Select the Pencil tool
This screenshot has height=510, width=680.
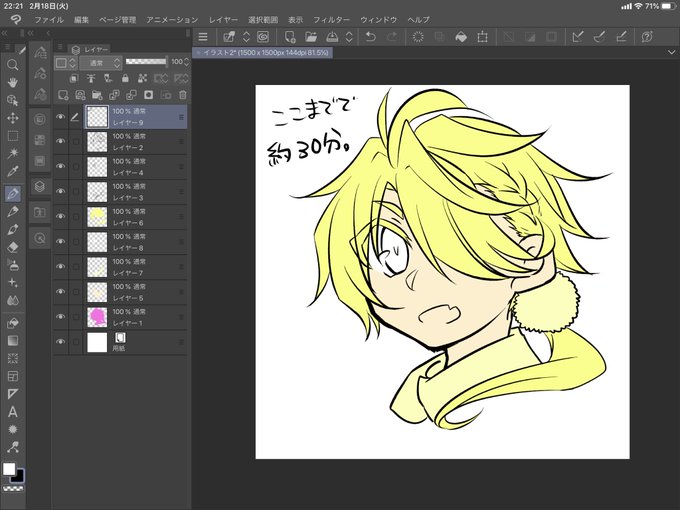13,211
